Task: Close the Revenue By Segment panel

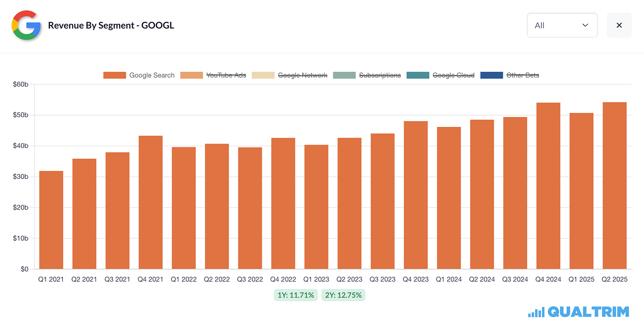Action: (619, 25)
